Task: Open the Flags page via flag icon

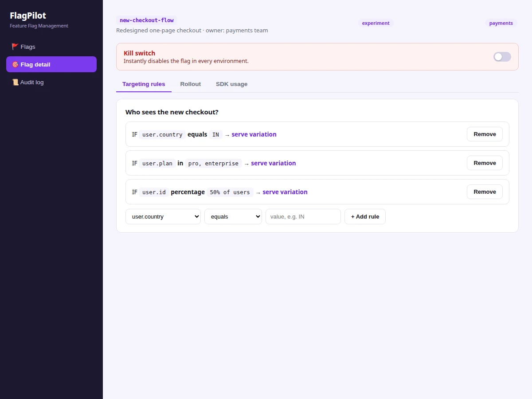Action: coord(15,47)
